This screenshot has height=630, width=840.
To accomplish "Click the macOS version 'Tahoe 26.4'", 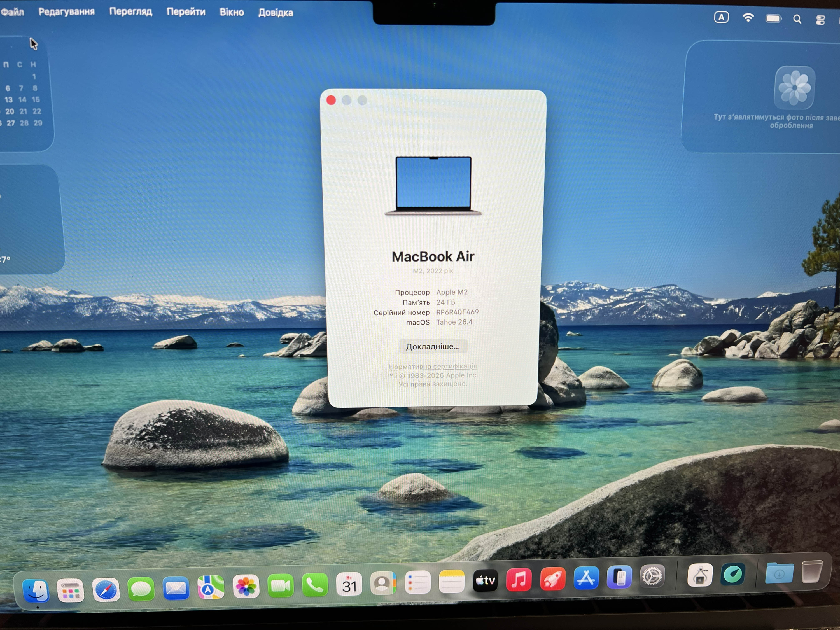I will [454, 322].
